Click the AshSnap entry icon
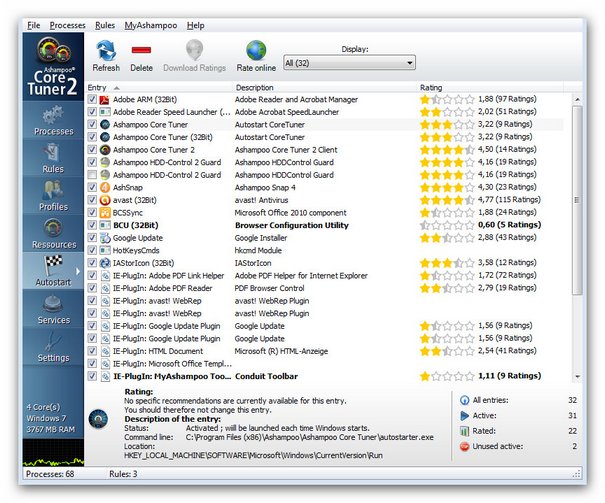This screenshot has height=503, width=605. pyautogui.click(x=105, y=187)
